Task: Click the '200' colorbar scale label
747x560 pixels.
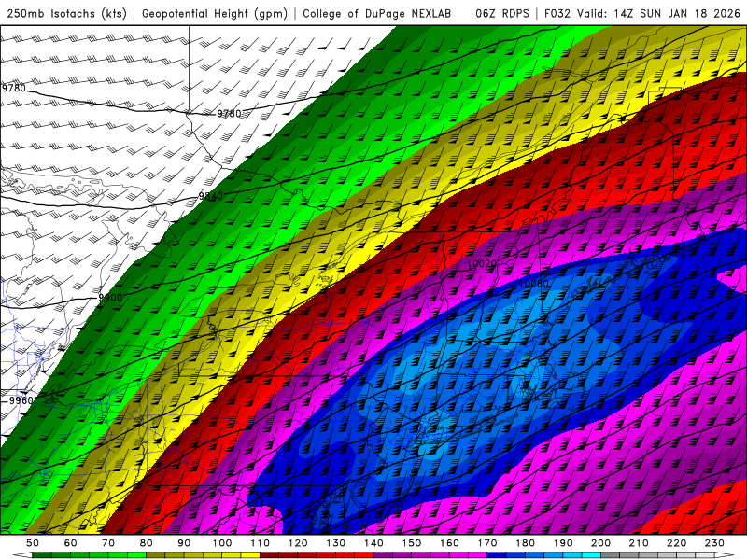Action: coord(600,543)
